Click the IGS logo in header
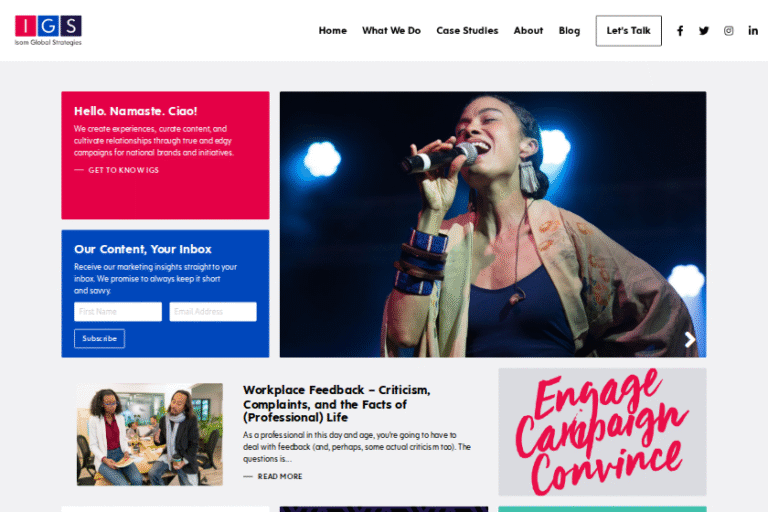Image resolution: width=768 pixels, height=512 pixels. coord(48,30)
